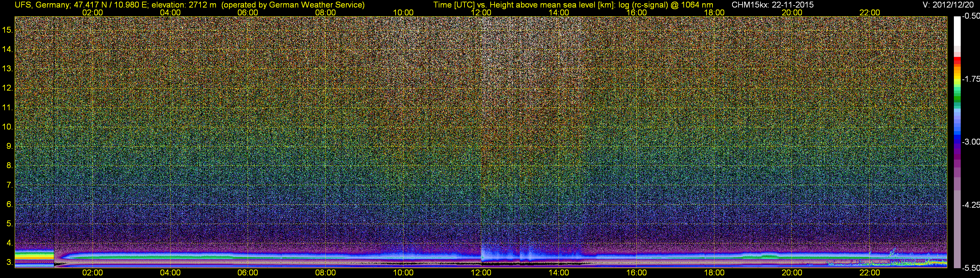
Task: Click the '7.' height axis label
Action: tap(10, 185)
